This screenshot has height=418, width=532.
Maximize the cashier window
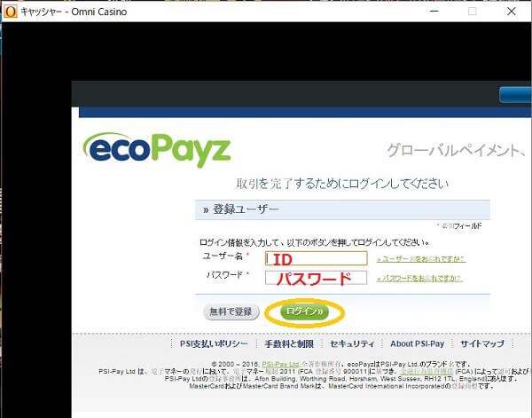473,12
